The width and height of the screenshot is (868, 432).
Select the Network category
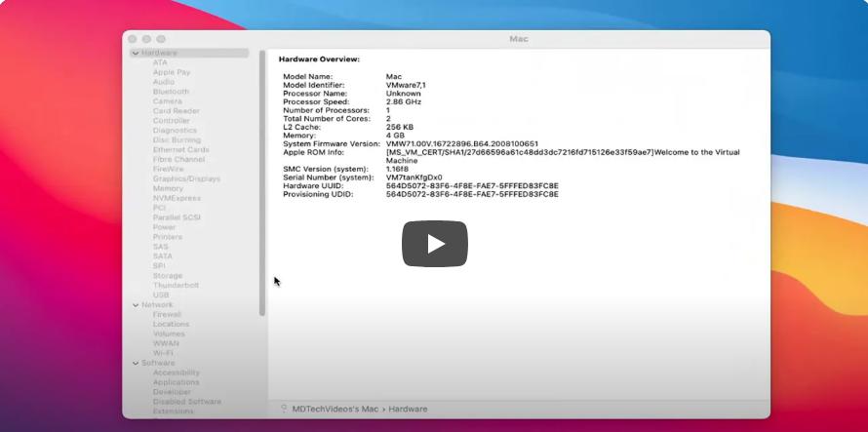[157, 305]
